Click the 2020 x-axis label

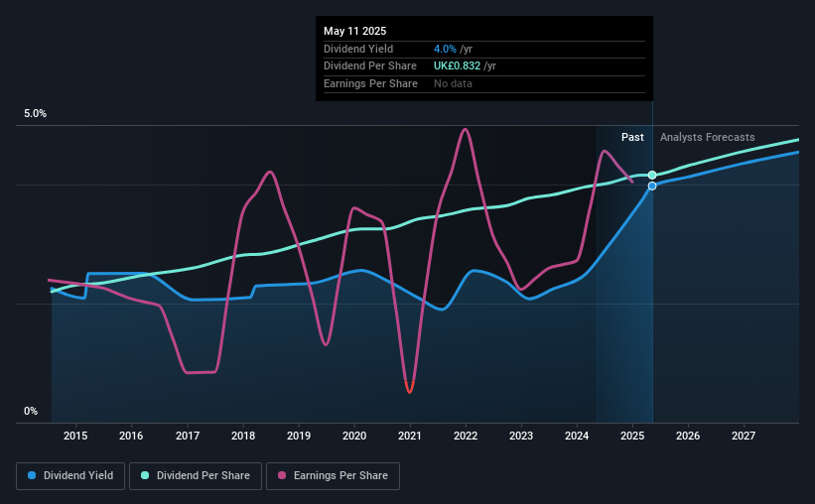click(354, 436)
